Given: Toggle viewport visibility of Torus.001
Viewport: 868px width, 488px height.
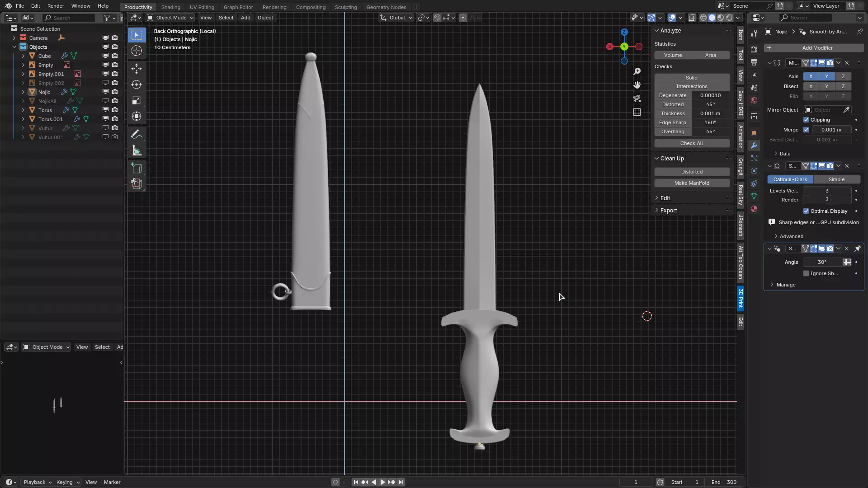Looking at the screenshot, I should (x=105, y=119).
